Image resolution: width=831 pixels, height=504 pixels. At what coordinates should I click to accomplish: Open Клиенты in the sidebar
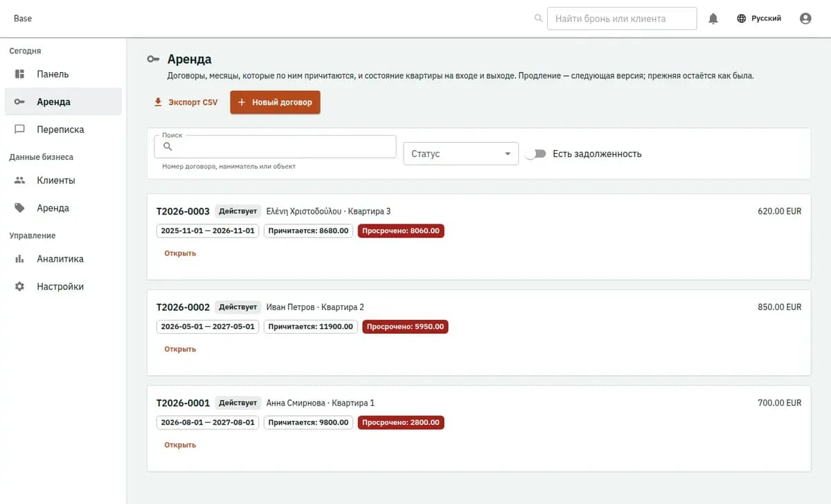[x=63, y=181]
